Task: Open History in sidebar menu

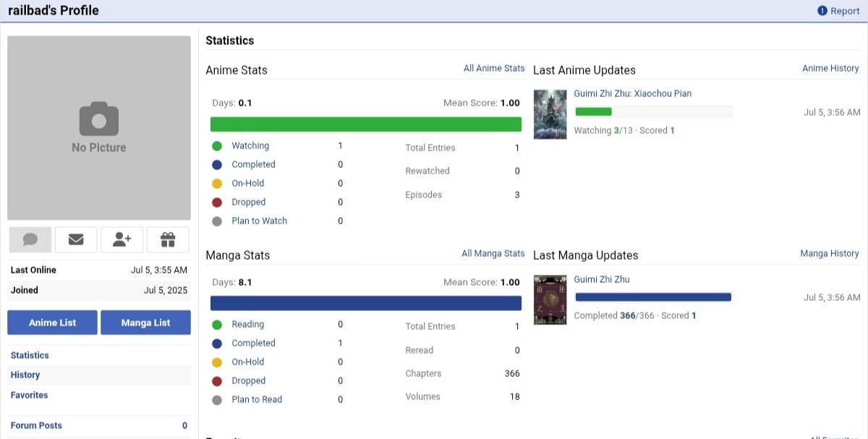Action: tap(25, 375)
